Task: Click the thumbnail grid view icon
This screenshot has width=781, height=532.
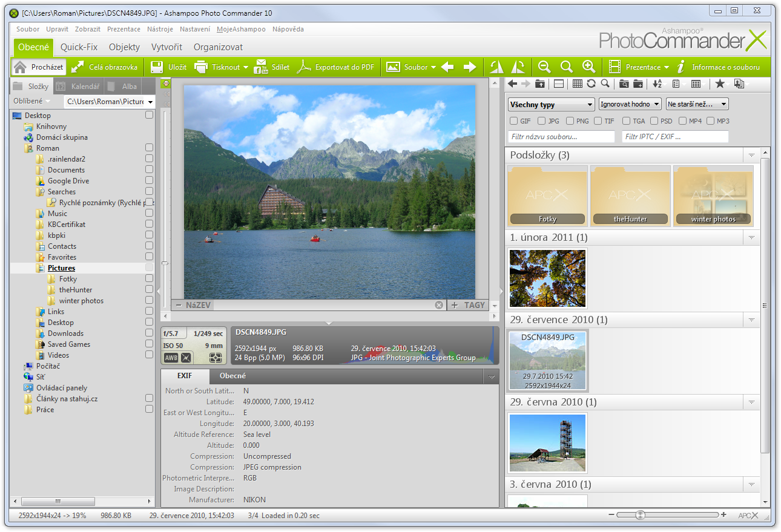Action: point(578,84)
